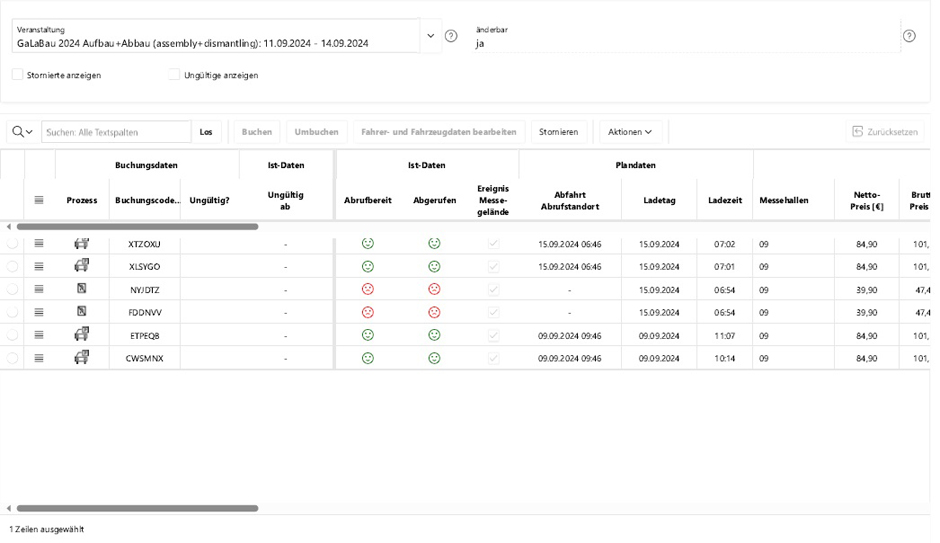Click the help icon next to Veranstaltung field
The height and width of the screenshot is (543, 940).
(x=451, y=36)
